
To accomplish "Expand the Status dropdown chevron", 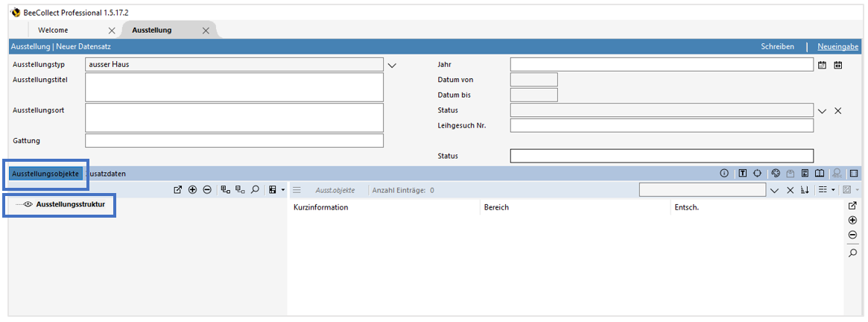I will (823, 111).
